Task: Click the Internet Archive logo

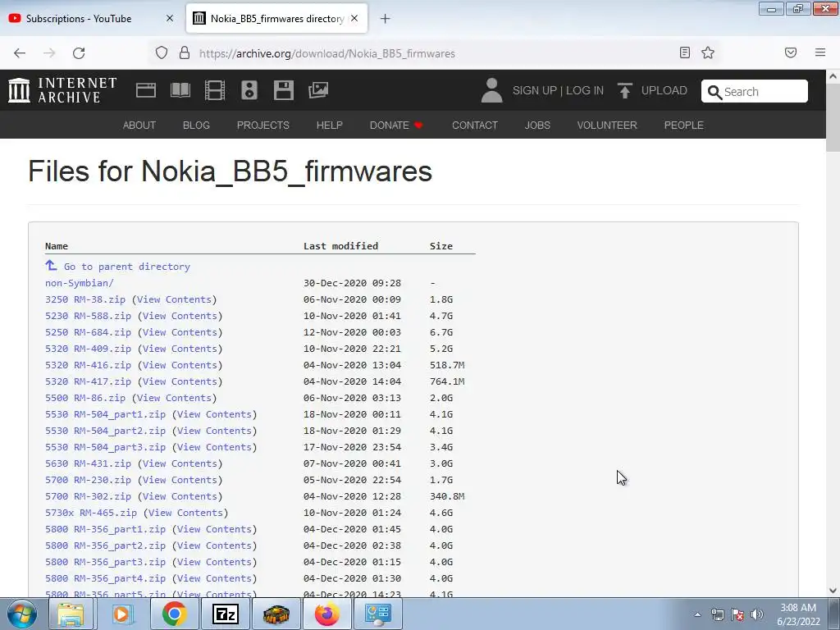Action: coord(62,90)
